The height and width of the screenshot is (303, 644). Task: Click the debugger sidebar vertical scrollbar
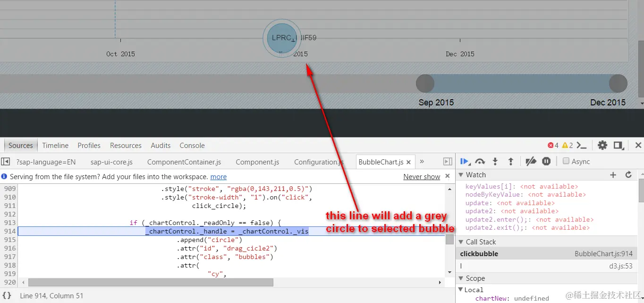click(x=641, y=190)
